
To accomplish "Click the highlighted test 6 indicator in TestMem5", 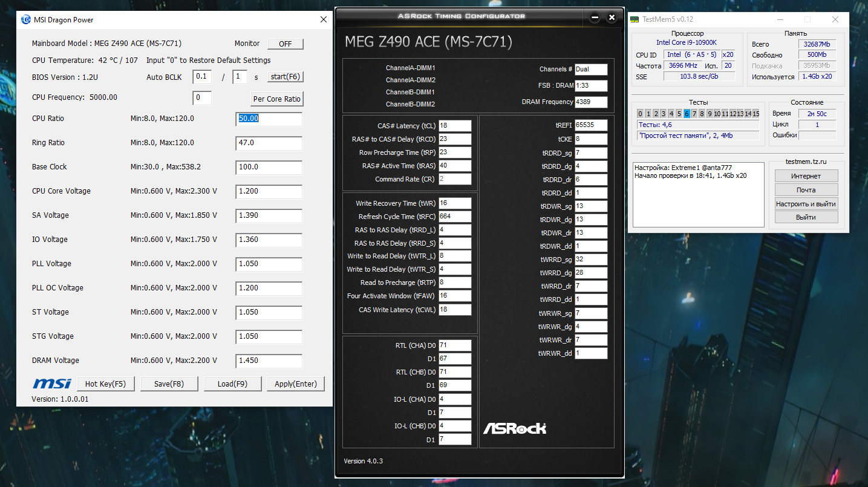I will pos(687,114).
